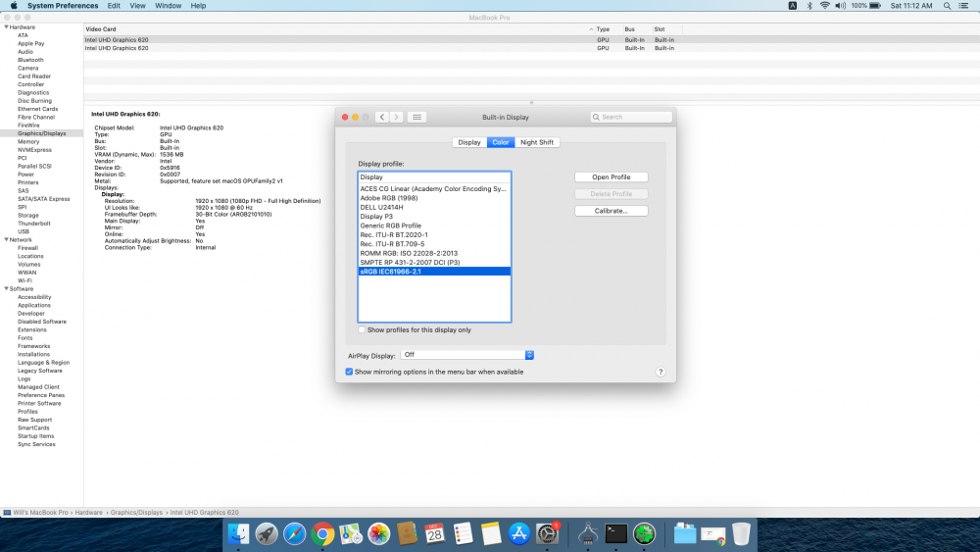Select the Color tab

[501, 142]
